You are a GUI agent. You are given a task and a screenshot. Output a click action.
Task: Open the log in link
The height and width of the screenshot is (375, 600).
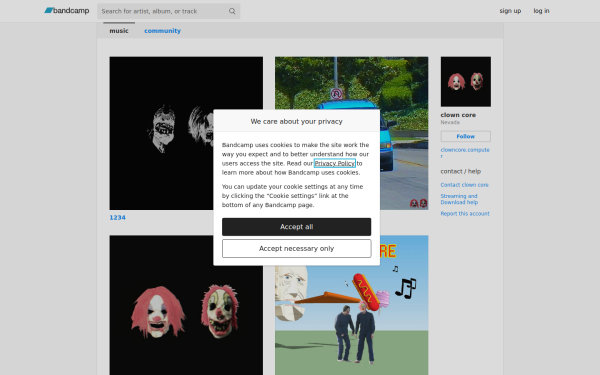pos(541,11)
